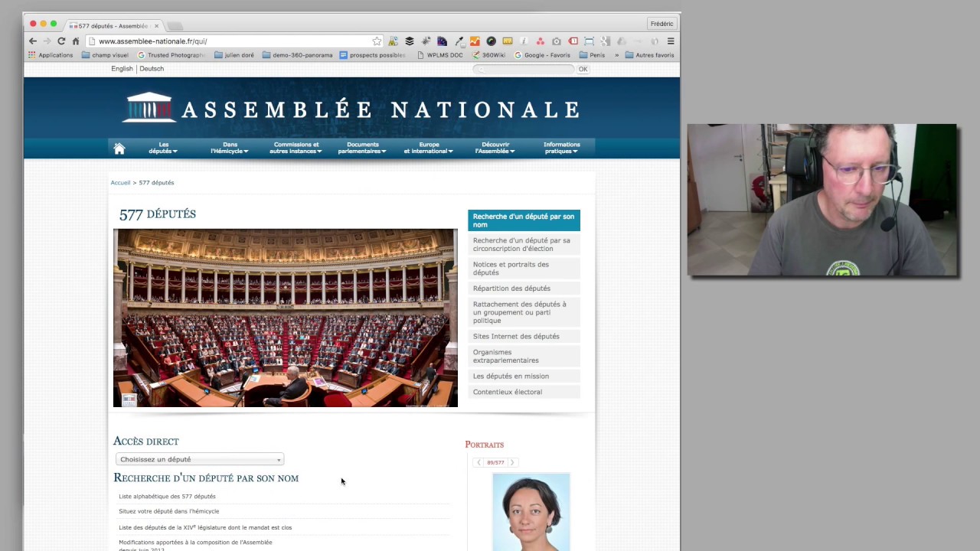Open the 'Europe et international' menu
The width and height of the screenshot is (980, 551).
(429, 148)
